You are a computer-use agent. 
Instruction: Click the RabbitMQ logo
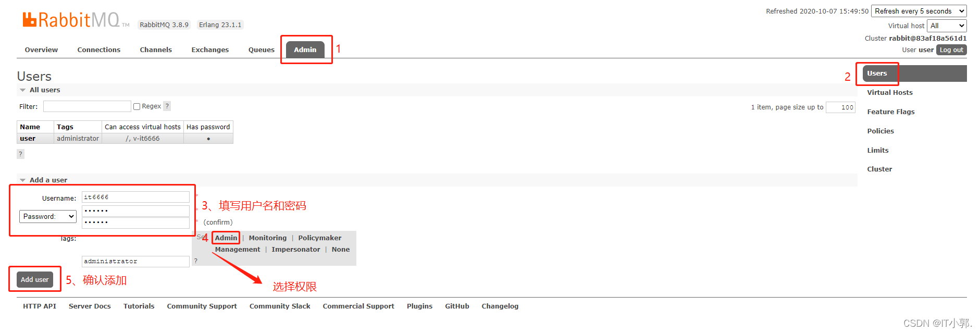click(76, 20)
